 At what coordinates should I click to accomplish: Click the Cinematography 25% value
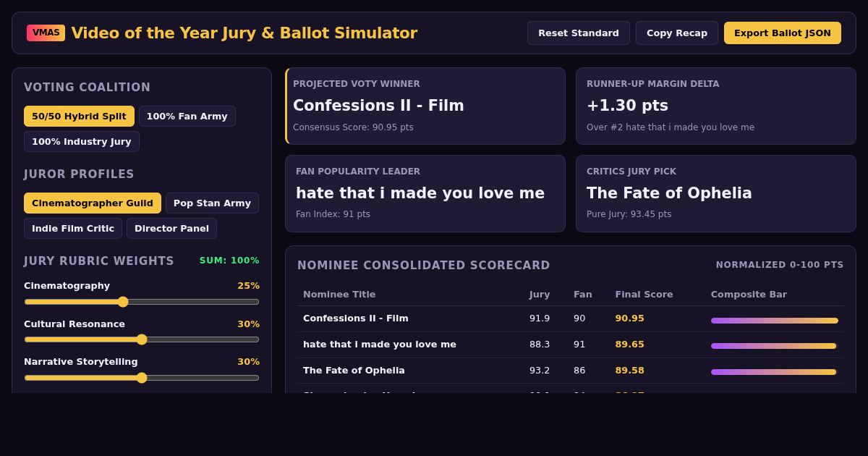[x=248, y=286]
